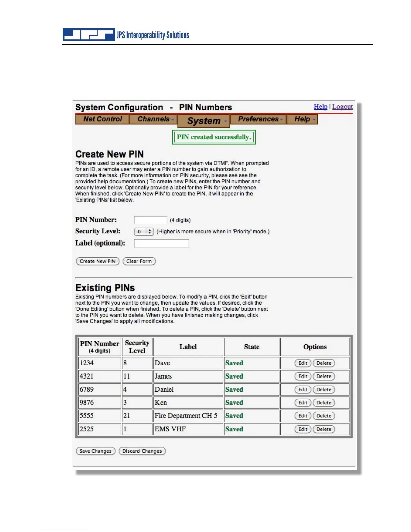Screen dimensions: 411x532
Task: Click the State column header
Action: (252, 347)
